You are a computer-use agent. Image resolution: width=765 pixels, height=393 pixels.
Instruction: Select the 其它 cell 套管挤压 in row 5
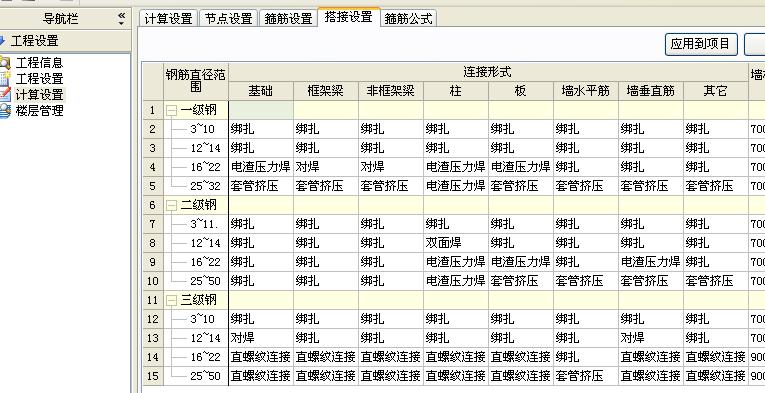pyautogui.click(x=716, y=186)
